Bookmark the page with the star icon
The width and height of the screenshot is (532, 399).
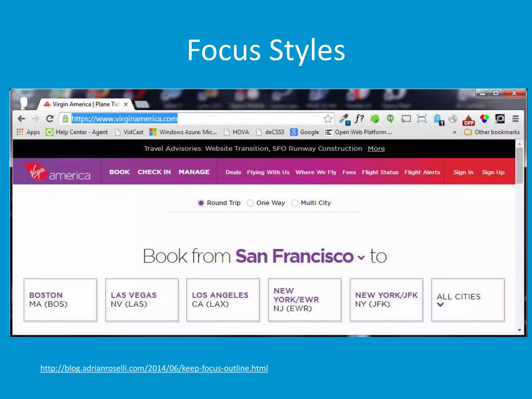328,119
